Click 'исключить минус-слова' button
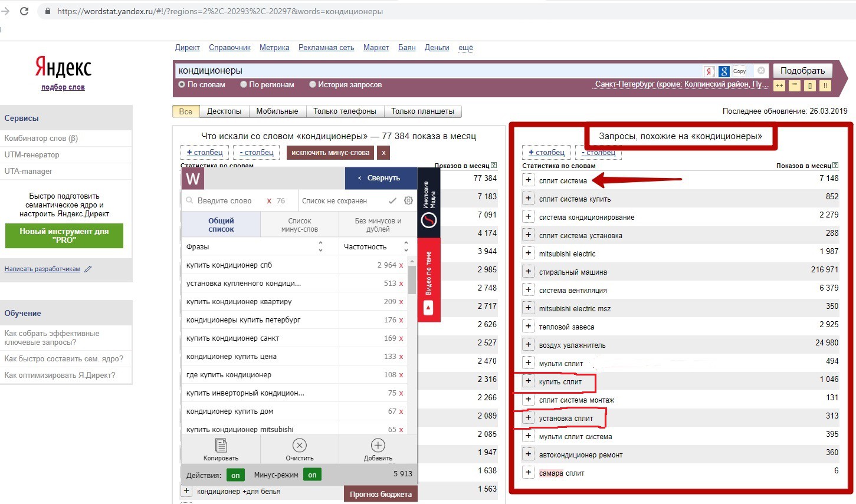Image resolution: width=856 pixels, height=504 pixels. click(x=330, y=153)
